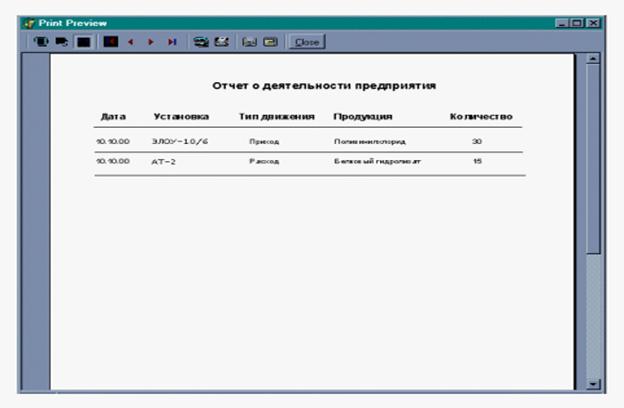Click the "ЭЛОУ-10/6" cell in the report
This screenshot has width=624, height=408.
[179, 141]
